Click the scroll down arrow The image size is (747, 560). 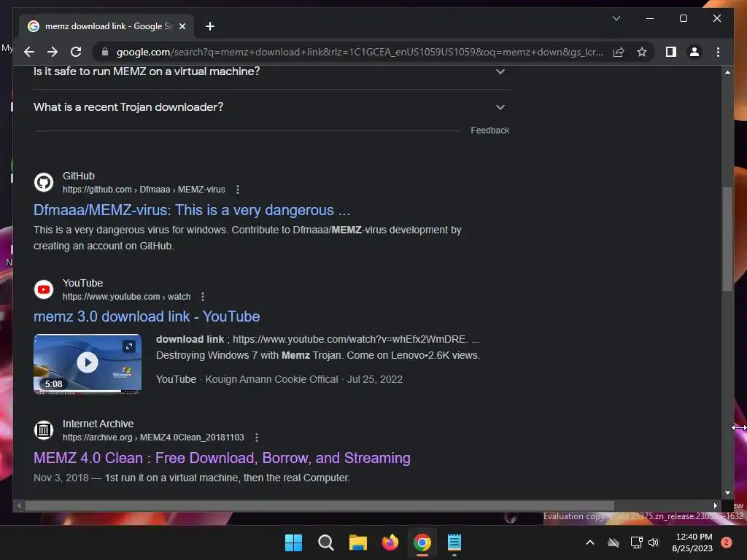click(727, 494)
